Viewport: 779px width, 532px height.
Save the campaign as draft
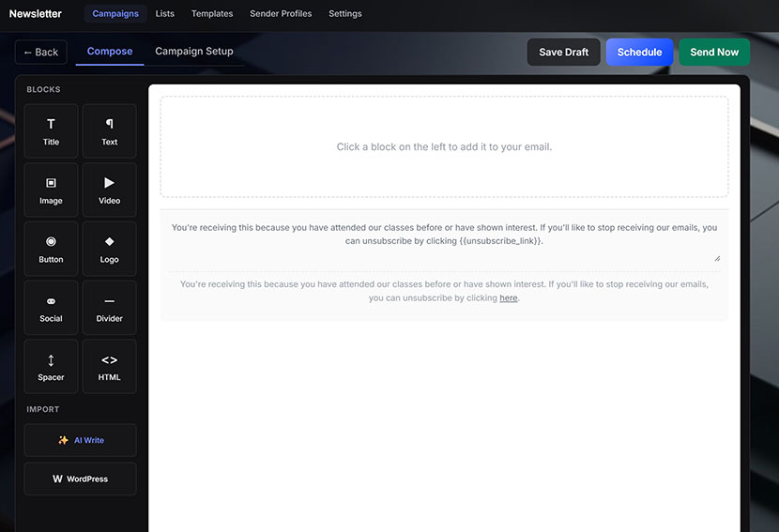click(563, 53)
